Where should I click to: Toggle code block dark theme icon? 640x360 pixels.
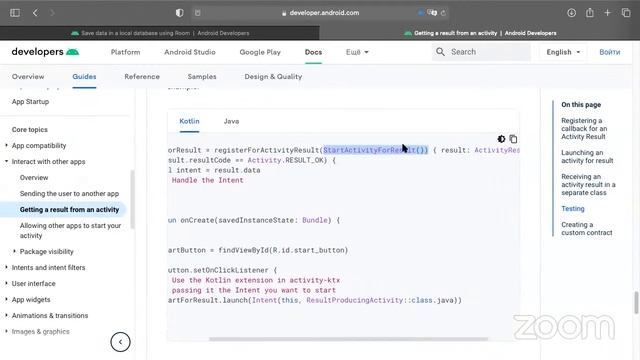coord(501,139)
